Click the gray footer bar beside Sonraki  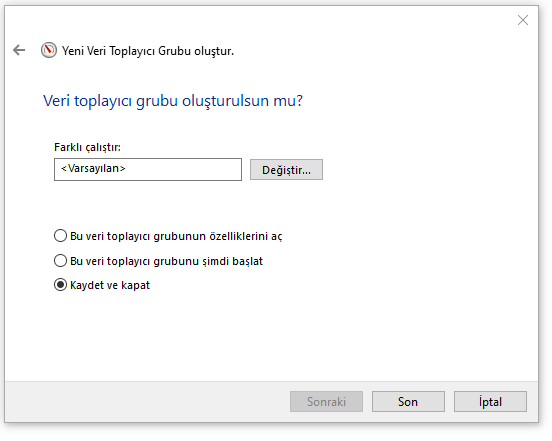click(x=147, y=402)
